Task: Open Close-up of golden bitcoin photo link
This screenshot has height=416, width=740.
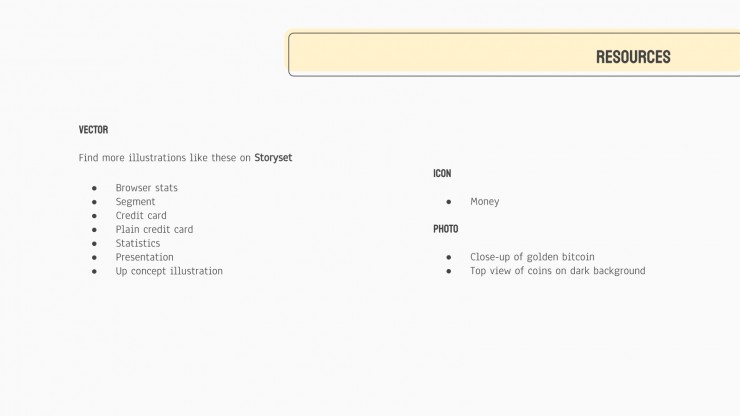Action: click(532, 257)
